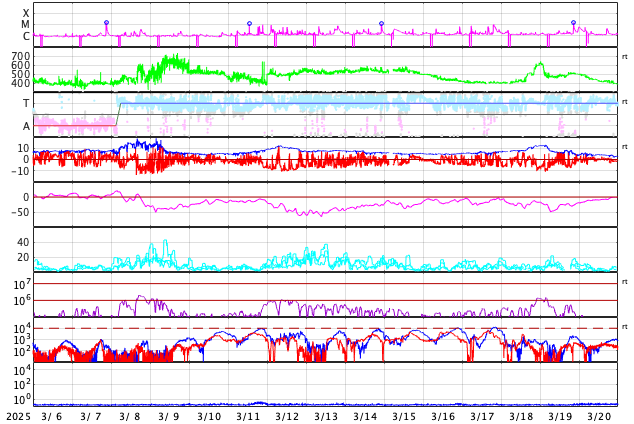Click the blue flare marker above 3/11
This screenshot has width=634, height=424.
pos(249,23)
